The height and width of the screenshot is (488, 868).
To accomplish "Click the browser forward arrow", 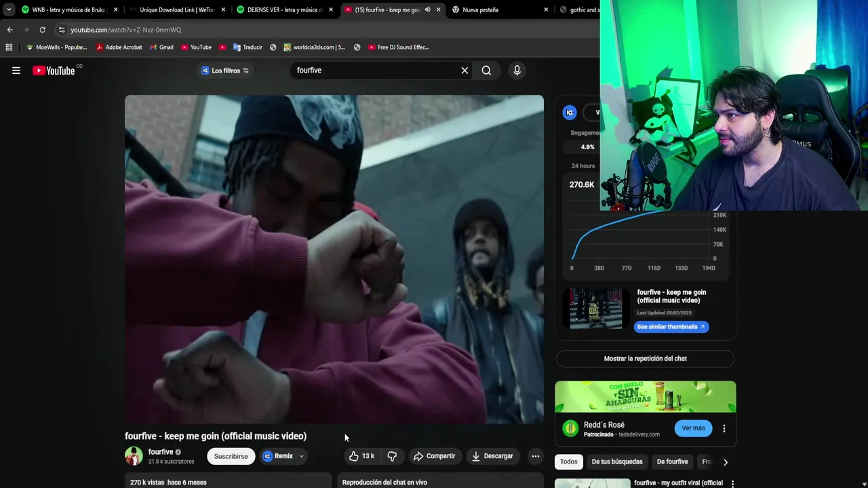I will pos(26,30).
